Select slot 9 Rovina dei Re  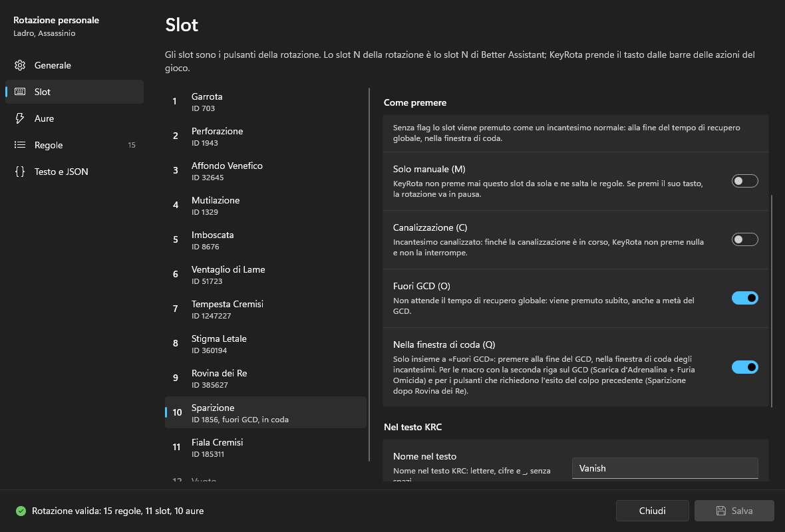coord(265,378)
